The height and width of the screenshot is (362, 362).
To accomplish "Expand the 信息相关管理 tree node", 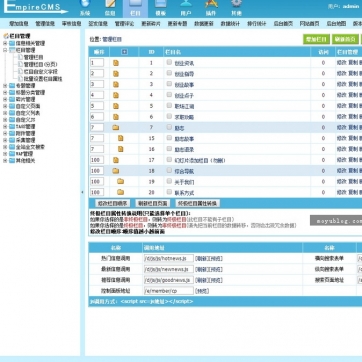I will (5, 43).
